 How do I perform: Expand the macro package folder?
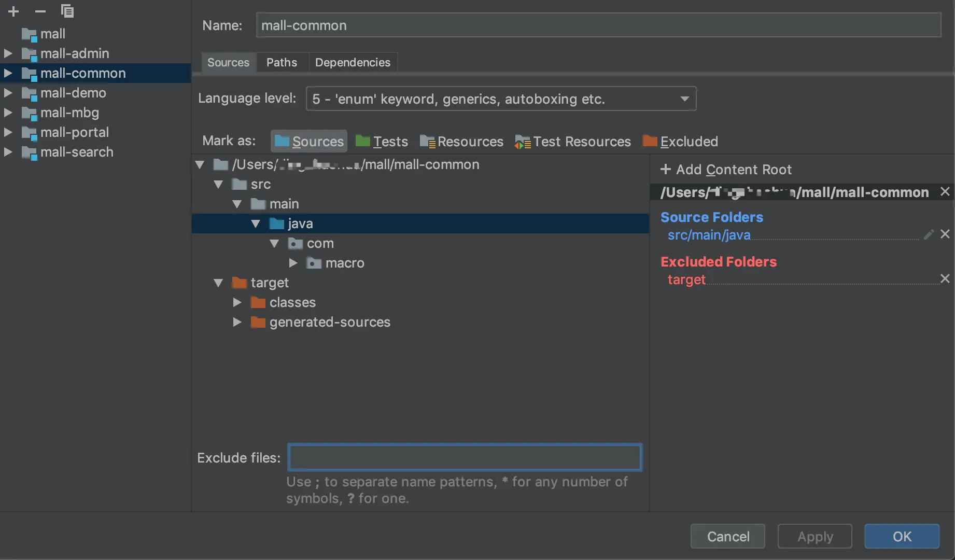point(293,263)
